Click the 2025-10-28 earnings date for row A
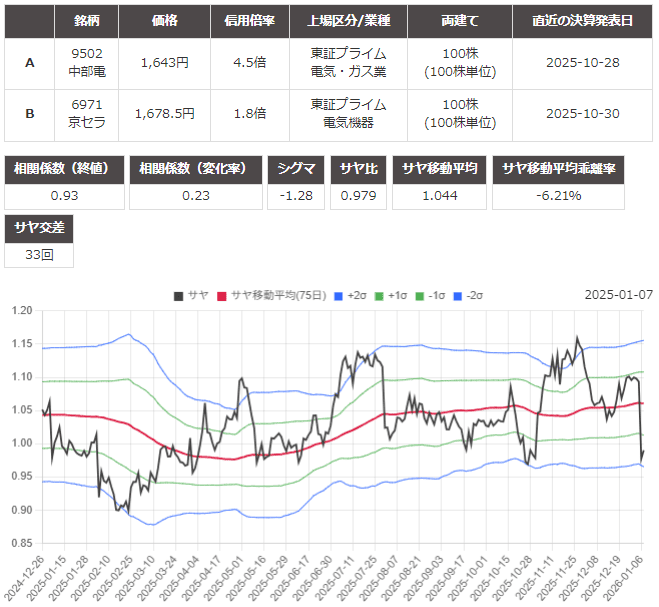The width and height of the screenshot is (659, 607). [582, 63]
